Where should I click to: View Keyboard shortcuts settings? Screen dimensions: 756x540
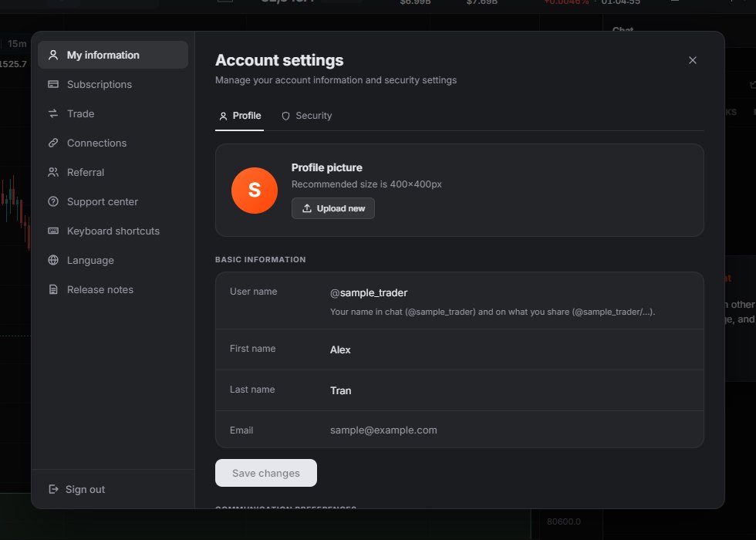pos(113,231)
